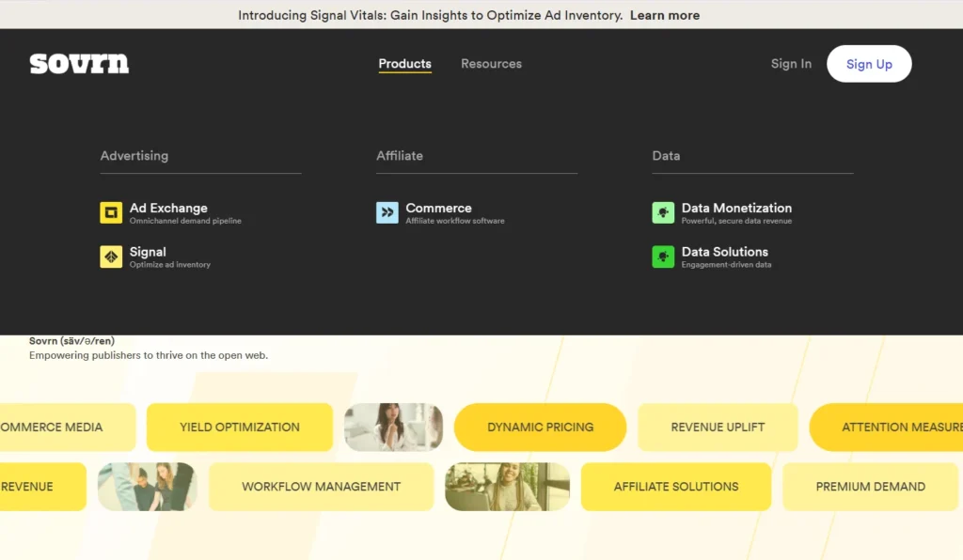Click the Data column heading
Image resolution: width=963 pixels, height=560 pixels.
tap(667, 156)
